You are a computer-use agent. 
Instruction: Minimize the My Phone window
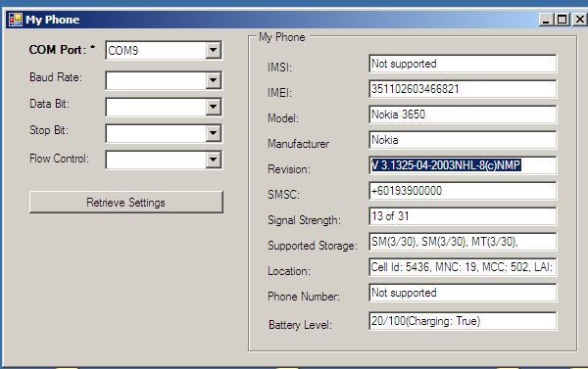[546, 20]
